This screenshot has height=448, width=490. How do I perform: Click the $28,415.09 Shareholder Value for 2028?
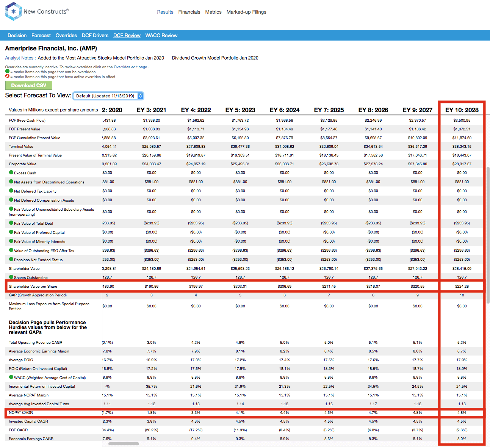[462, 268]
